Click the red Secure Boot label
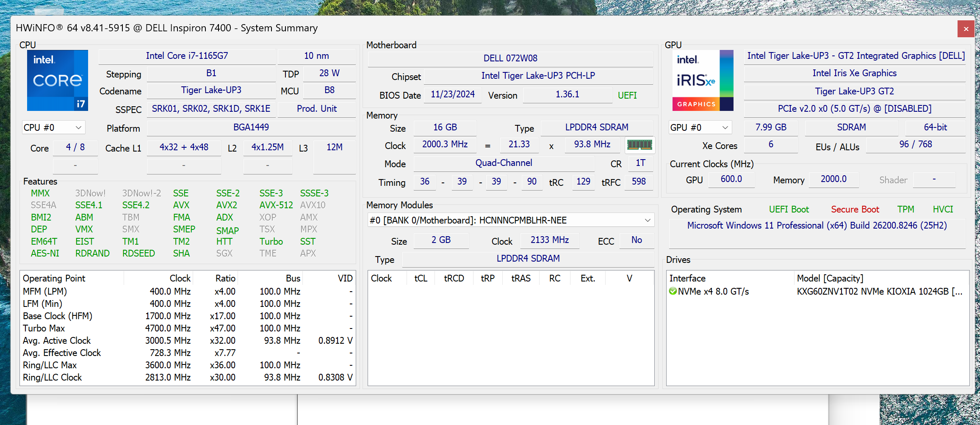Image resolution: width=980 pixels, height=425 pixels. coord(855,210)
